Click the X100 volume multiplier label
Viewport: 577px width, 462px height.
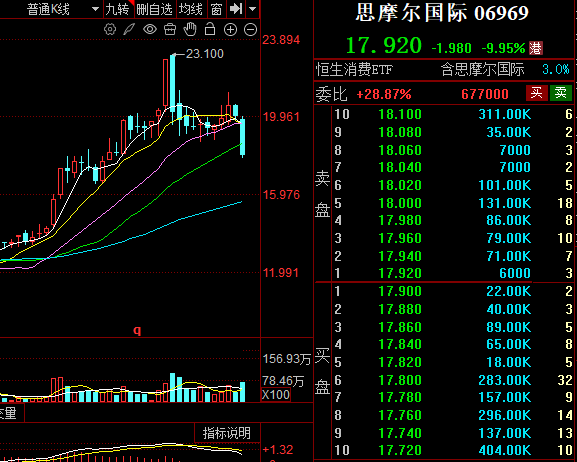pos(276,395)
